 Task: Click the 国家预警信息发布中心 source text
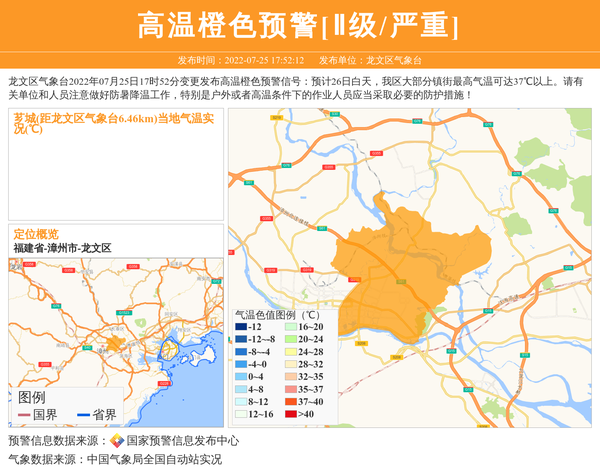(x=182, y=441)
